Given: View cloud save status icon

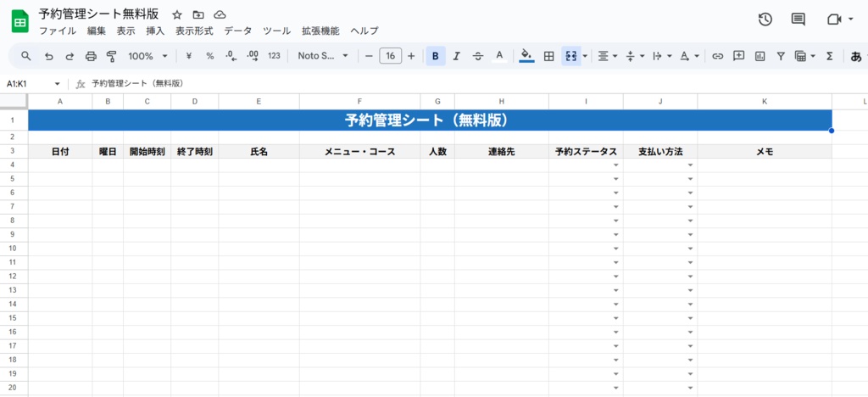Looking at the screenshot, I should pyautogui.click(x=220, y=15).
